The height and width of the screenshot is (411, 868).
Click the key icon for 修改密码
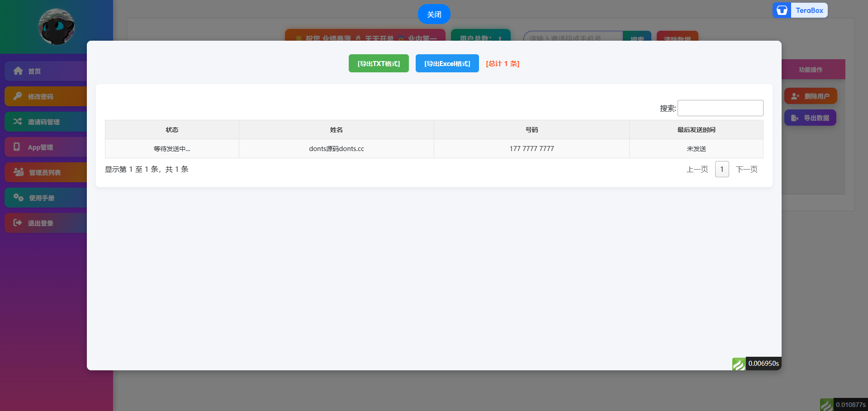[x=18, y=96]
